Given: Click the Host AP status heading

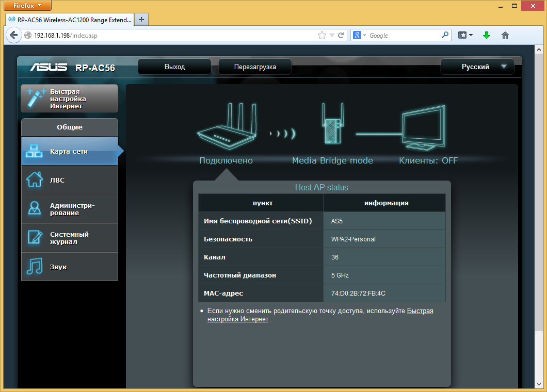Looking at the screenshot, I should point(321,187).
